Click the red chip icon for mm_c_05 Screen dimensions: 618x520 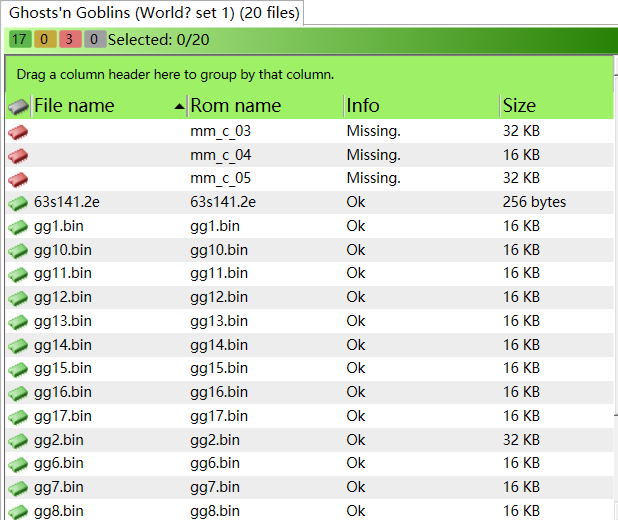pos(18,179)
